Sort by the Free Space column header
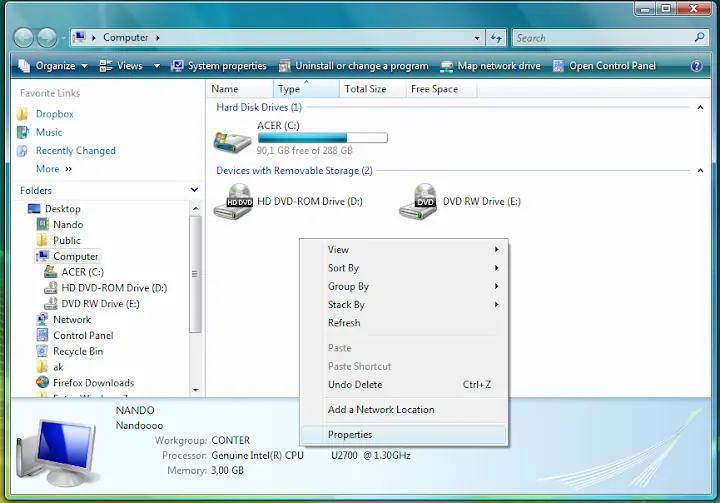720x503 pixels. (x=441, y=89)
